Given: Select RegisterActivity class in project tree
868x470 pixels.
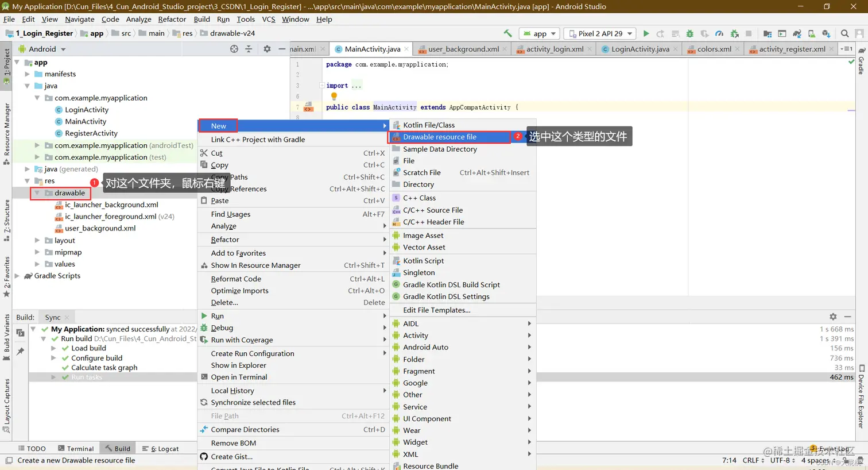Looking at the screenshot, I should tap(91, 133).
